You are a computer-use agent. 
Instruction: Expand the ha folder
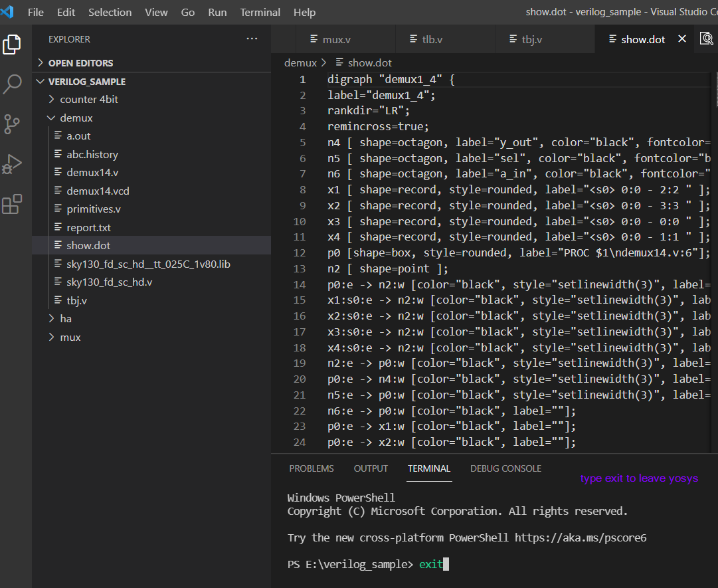coord(51,318)
